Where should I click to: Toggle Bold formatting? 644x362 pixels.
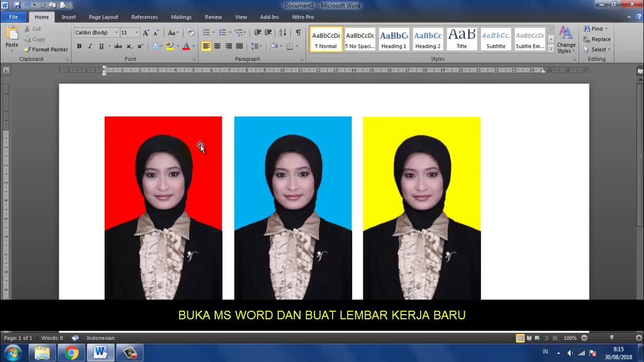[79, 46]
